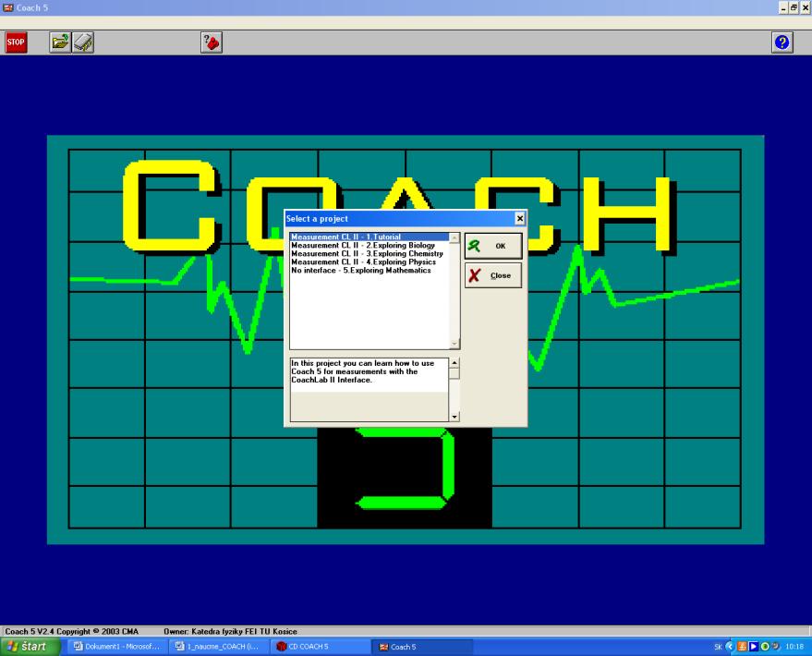Click project list scrollbar down arrow
Viewport: 812px width, 656px height.
coord(454,344)
